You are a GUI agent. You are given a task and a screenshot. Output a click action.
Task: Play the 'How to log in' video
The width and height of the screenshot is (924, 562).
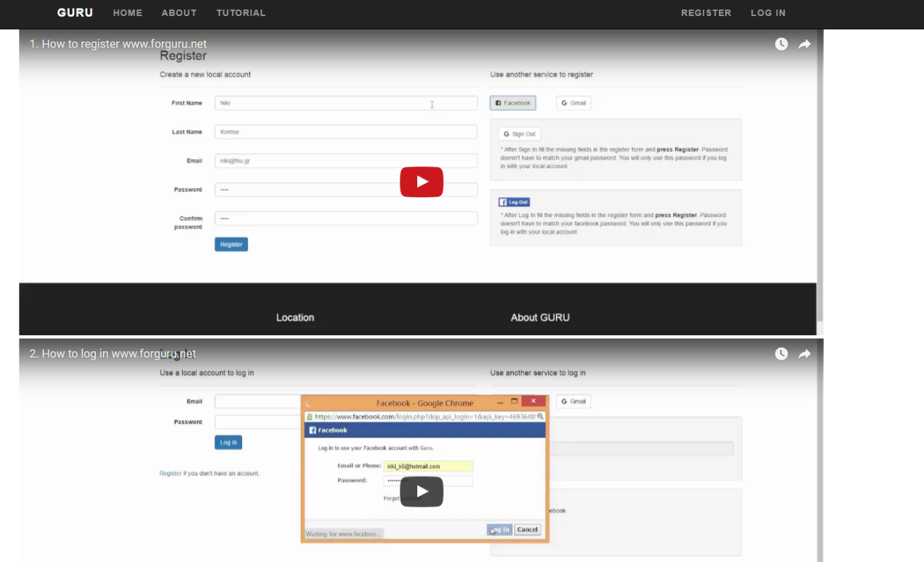click(421, 491)
